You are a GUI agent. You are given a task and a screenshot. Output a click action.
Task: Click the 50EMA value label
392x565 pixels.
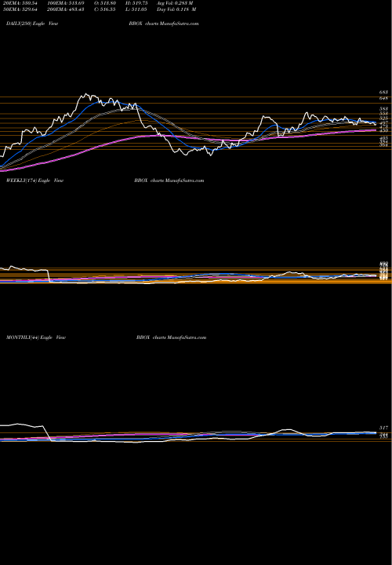[x=20, y=9]
